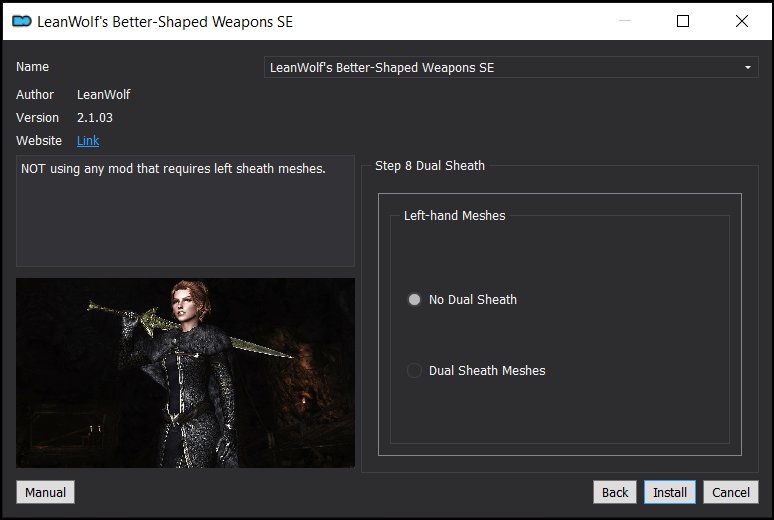Maximize the installer window
The image size is (774, 520).
point(683,21)
